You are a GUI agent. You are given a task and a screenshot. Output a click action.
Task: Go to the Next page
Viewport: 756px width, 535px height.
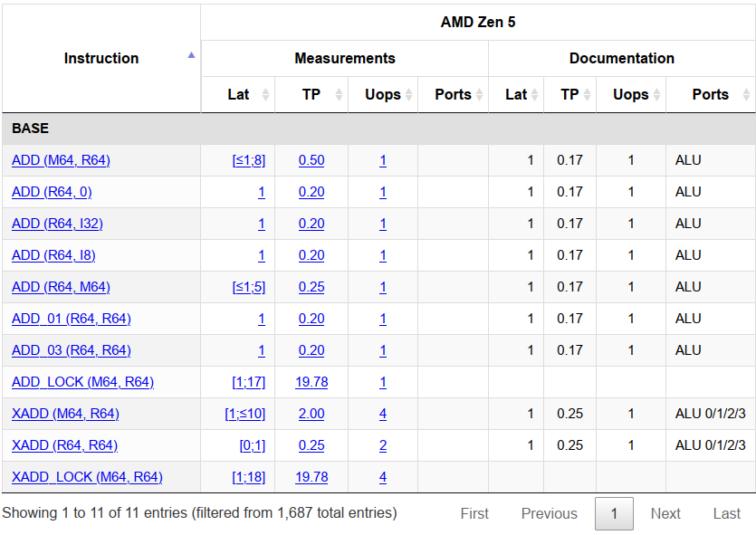[665, 514]
